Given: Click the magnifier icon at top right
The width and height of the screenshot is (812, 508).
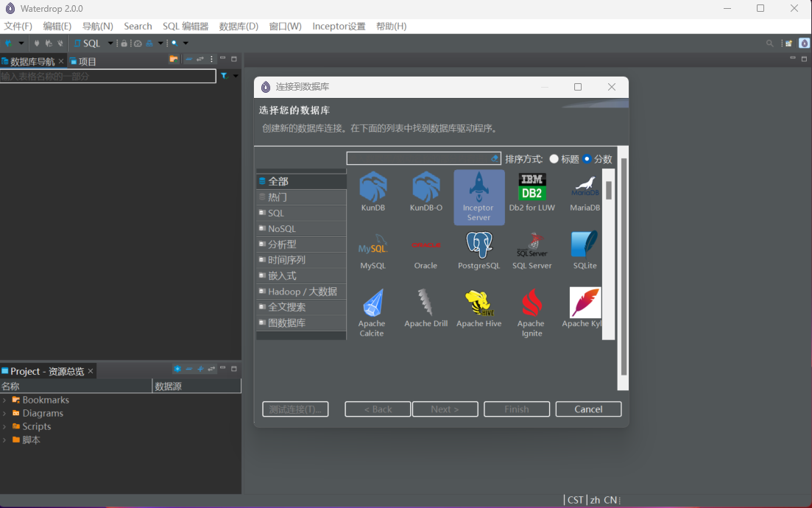Looking at the screenshot, I should coord(769,43).
